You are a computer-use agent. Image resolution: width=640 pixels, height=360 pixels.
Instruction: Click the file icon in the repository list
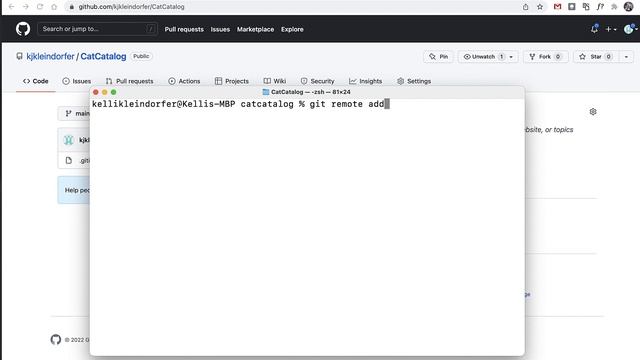click(x=69, y=160)
